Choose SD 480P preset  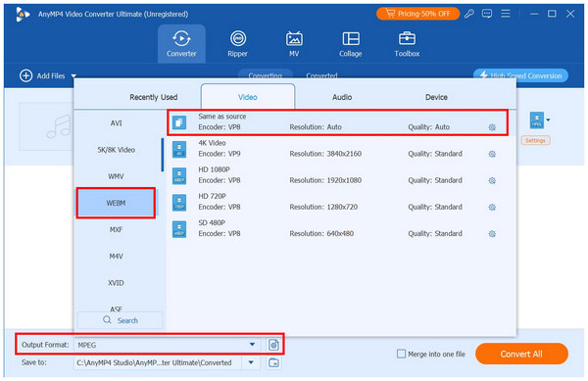click(x=337, y=228)
